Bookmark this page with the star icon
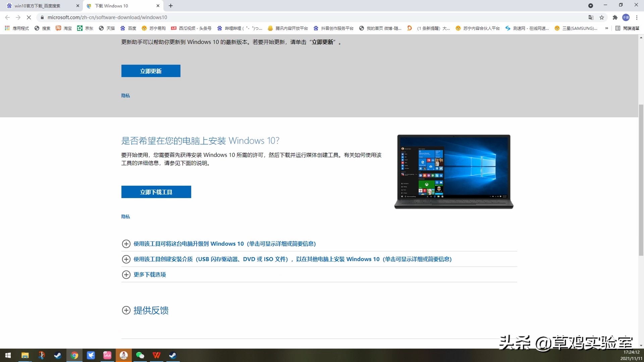The height and width of the screenshot is (362, 644). point(602,17)
